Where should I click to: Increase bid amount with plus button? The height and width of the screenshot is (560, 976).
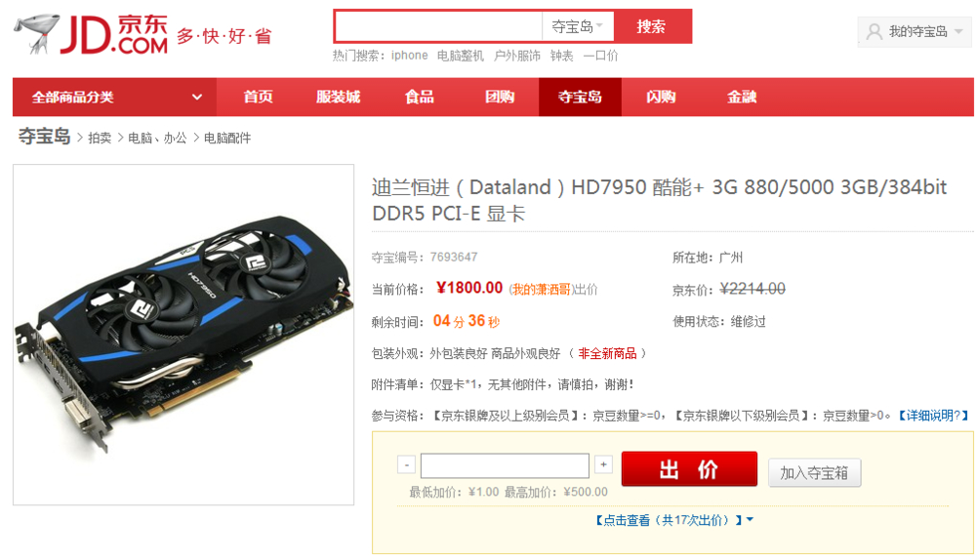tap(603, 464)
